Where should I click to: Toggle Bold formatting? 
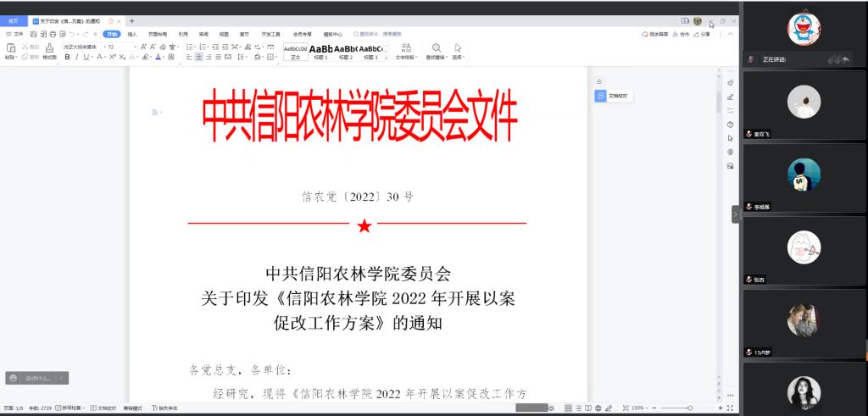tap(67, 58)
